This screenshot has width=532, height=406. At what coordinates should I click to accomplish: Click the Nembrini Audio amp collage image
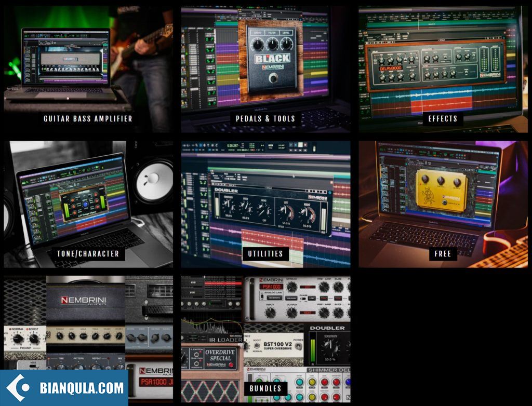click(x=88, y=339)
